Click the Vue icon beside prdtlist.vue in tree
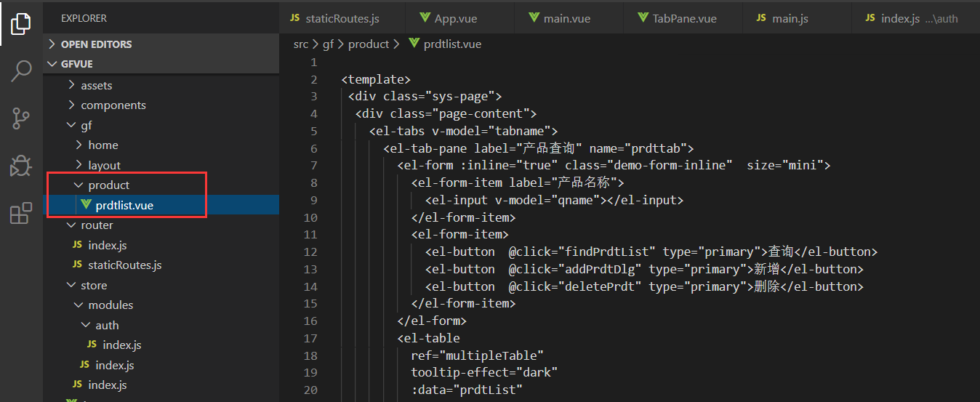The image size is (980, 402). [x=86, y=205]
